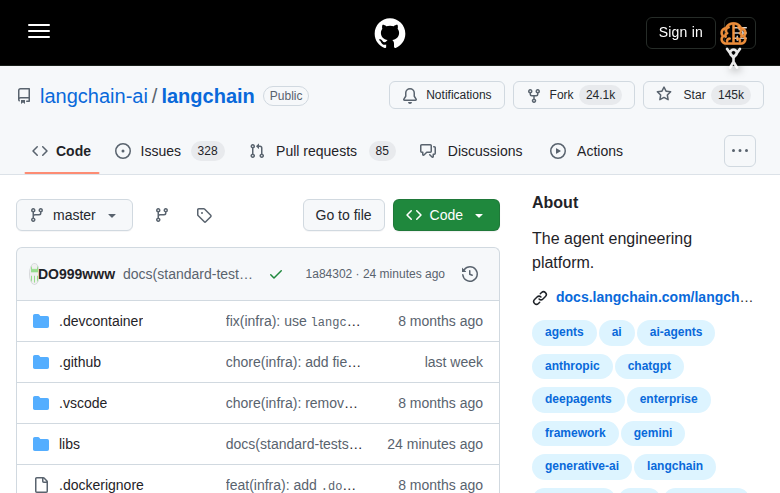Image resolution: width=780 pixels, height=493 pixels.
Task: Open DO999www user profile link
Action: tap(77, 274)
